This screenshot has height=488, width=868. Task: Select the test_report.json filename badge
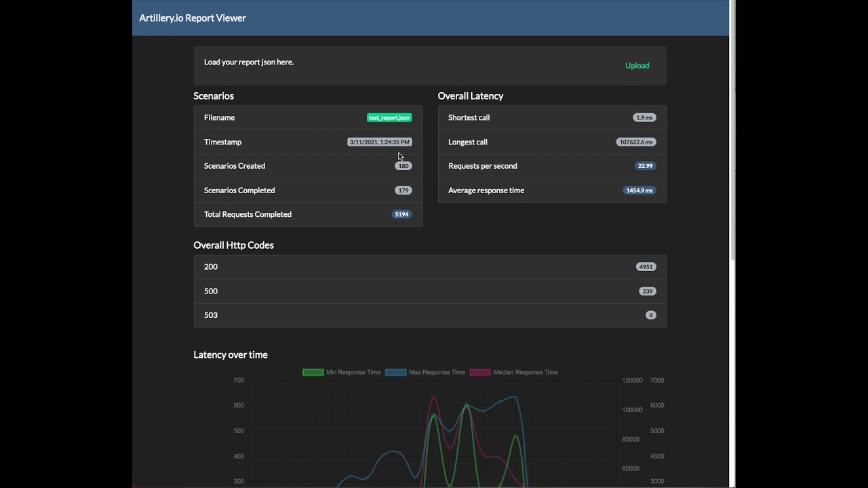click(x=389, y=118)
